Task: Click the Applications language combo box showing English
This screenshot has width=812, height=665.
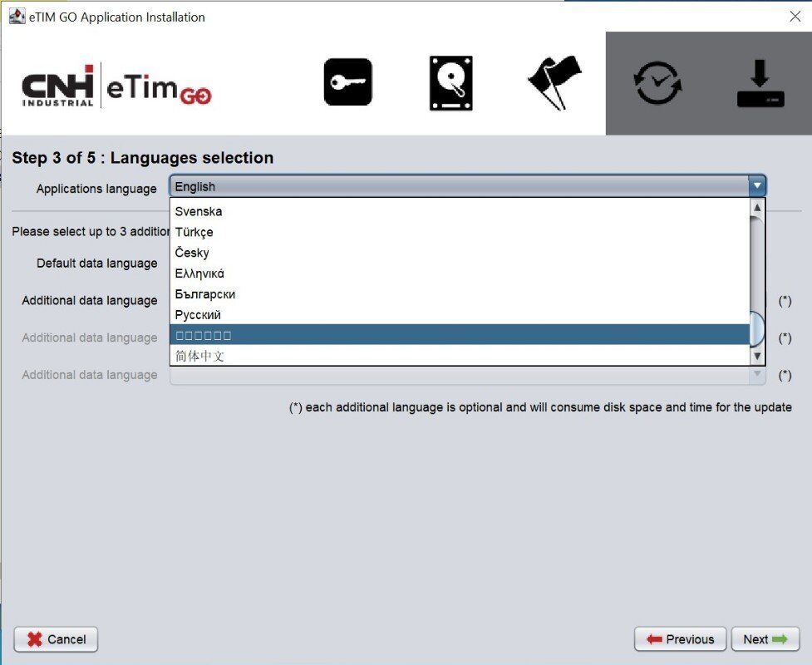Action: coord(467,186)
